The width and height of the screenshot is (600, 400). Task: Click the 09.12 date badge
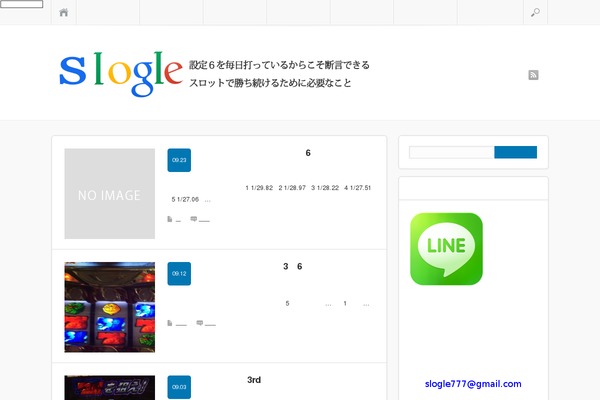coord(179,274)
